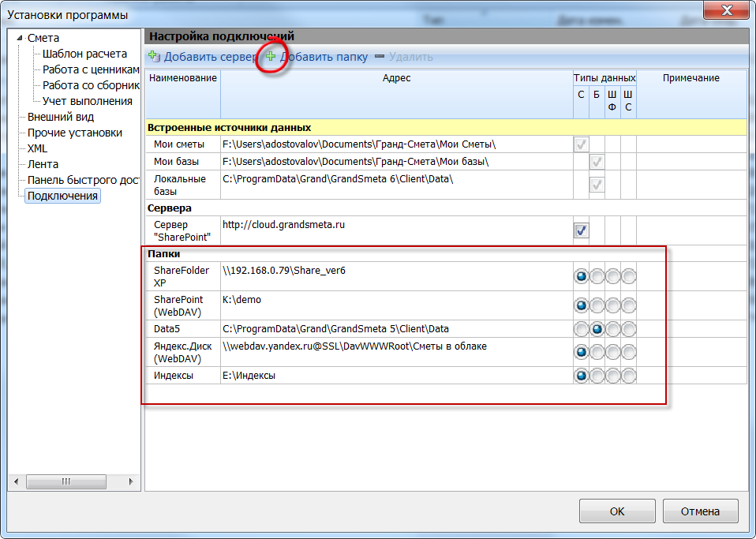The height and width of the screenshot is (539, 756).
Task: Select Б radio for SharePoint (WebDAV)
Action: [x=597, y=305]
